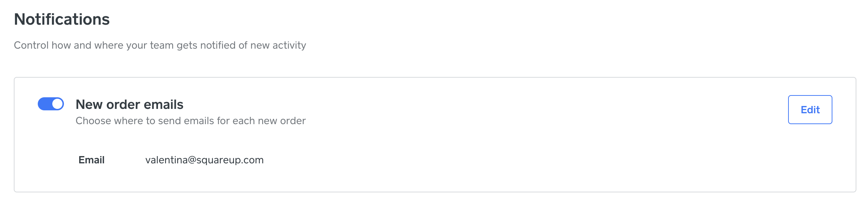Click the Edit button

810,110
